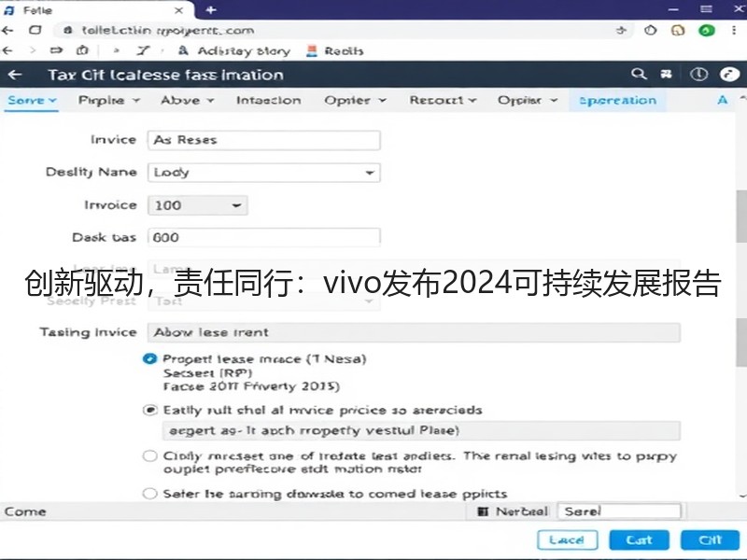Click the search magnifier in app header
The image size is (747, 560).
[x=639, y=74]
